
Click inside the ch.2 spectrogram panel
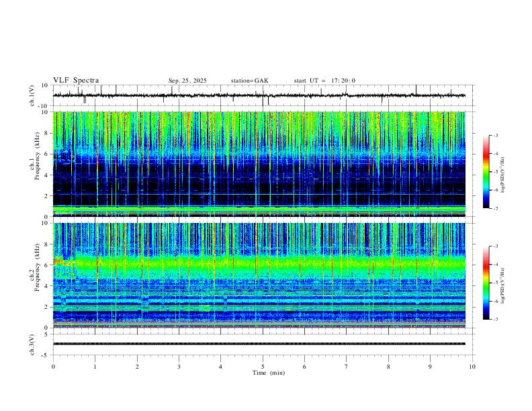pos(259,275)
